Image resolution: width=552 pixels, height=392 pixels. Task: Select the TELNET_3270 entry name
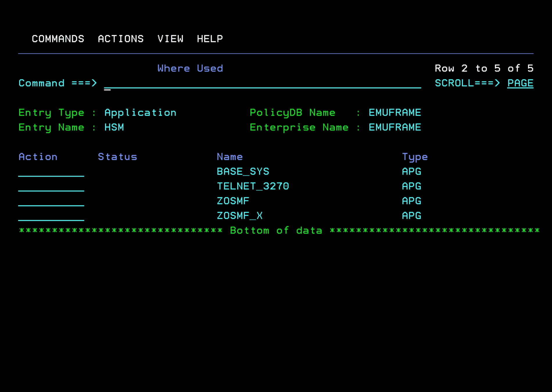pyautogui.click(x=253, y=186)
